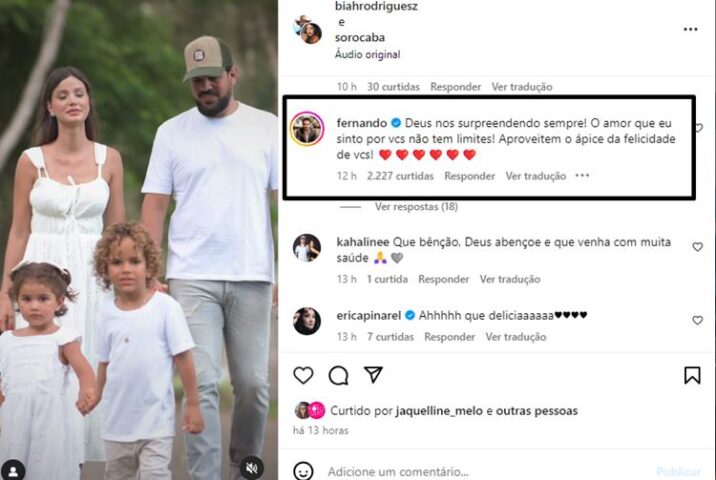716x480 pixels.
Task: Open the comment bubble icon
Action: 338,375
